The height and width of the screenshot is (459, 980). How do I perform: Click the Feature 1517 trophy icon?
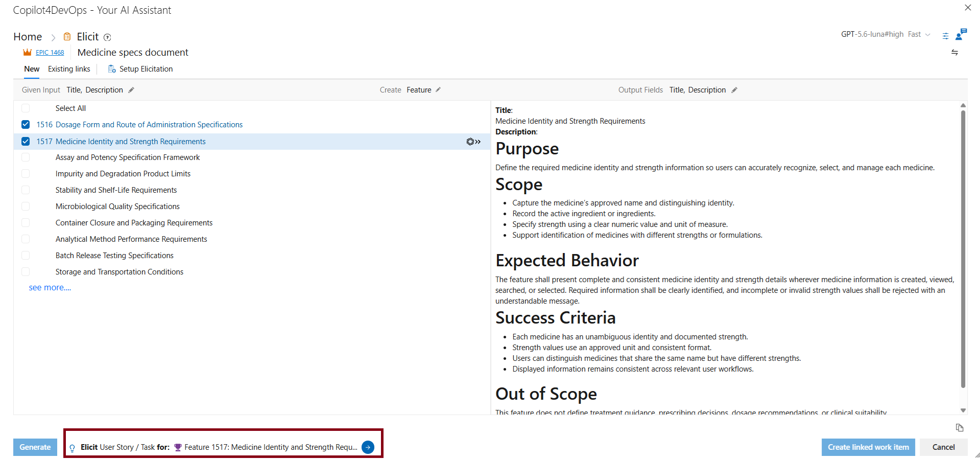(x=178, y=447)
